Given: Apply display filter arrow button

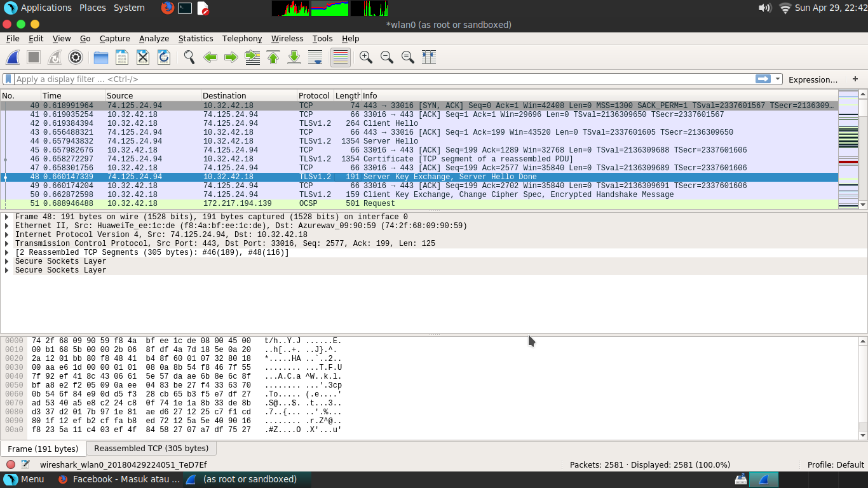Looking at the screenshot, I should pos(763,79).
